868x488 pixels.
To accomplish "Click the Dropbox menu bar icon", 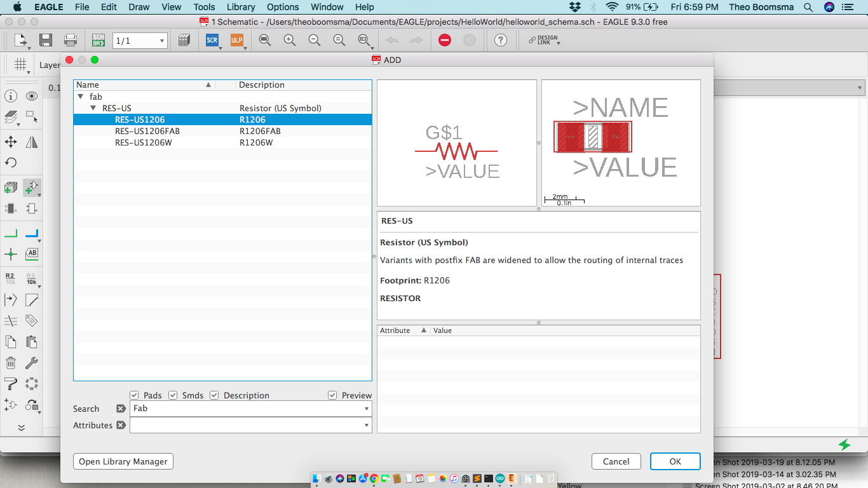I will click(x=575, y=7).
